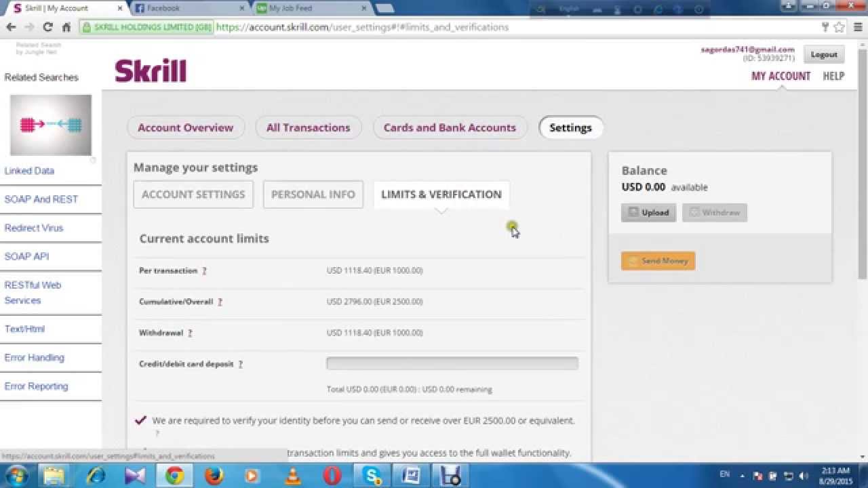
Task: Click the browser forward arrow
Action: (29, 27)
